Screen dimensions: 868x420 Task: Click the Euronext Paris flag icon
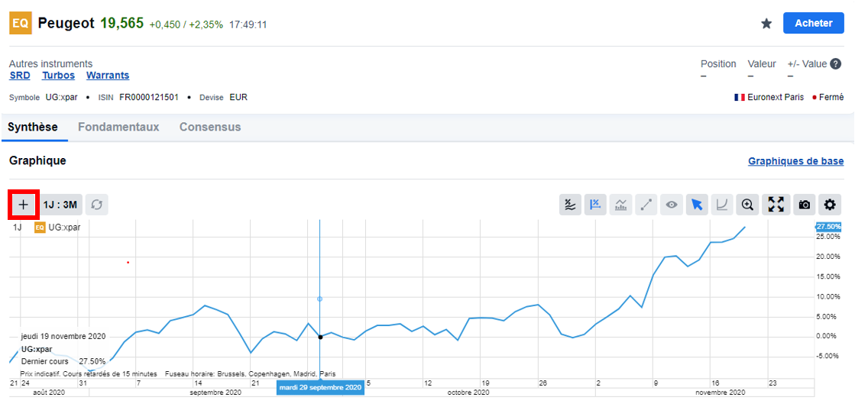tap(740, 98)
